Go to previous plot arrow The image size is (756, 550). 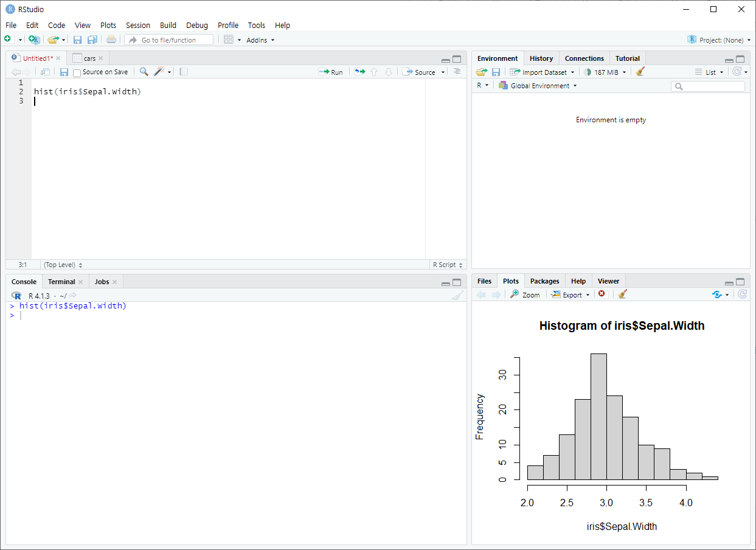[x=481, y=294]
